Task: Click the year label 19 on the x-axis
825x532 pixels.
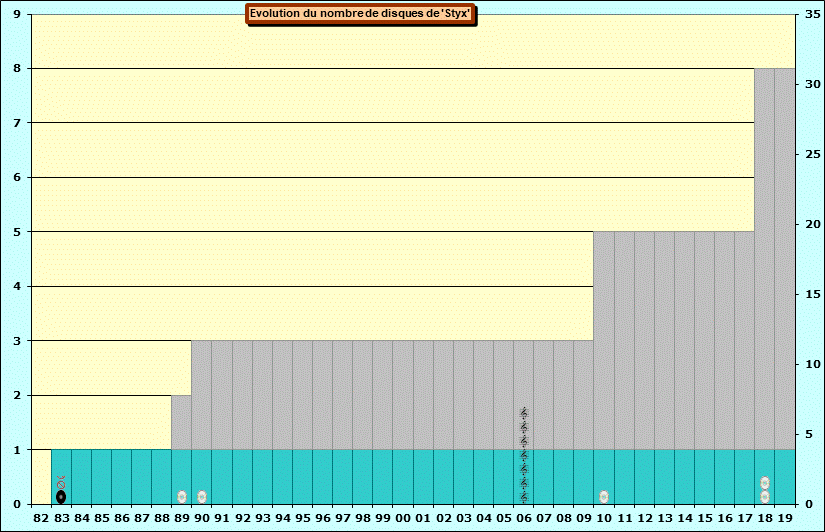Action: coord(785,518)
